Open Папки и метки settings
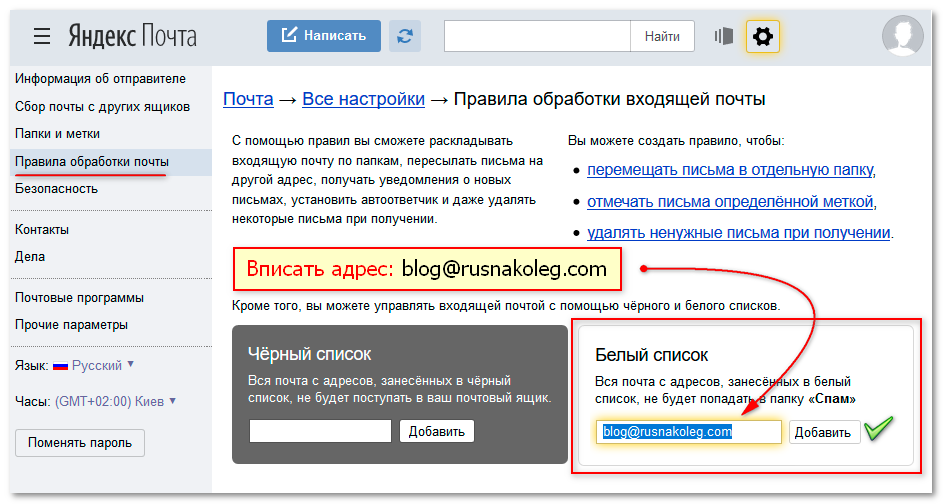This screenshot has width=943, height=504. click(57, 134)
